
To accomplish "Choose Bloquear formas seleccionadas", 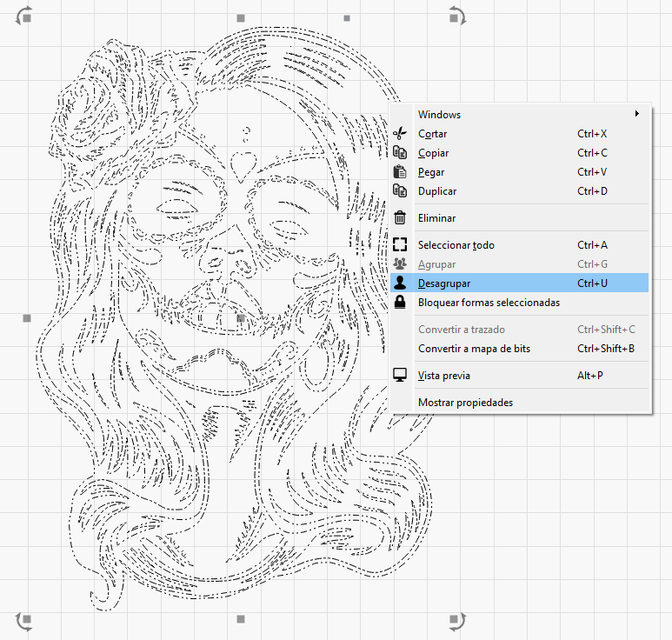I will pos(489,303).
